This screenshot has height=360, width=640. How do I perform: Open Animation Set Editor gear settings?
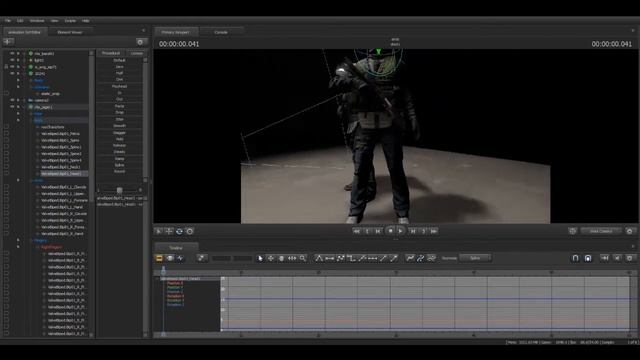(140, 42)
